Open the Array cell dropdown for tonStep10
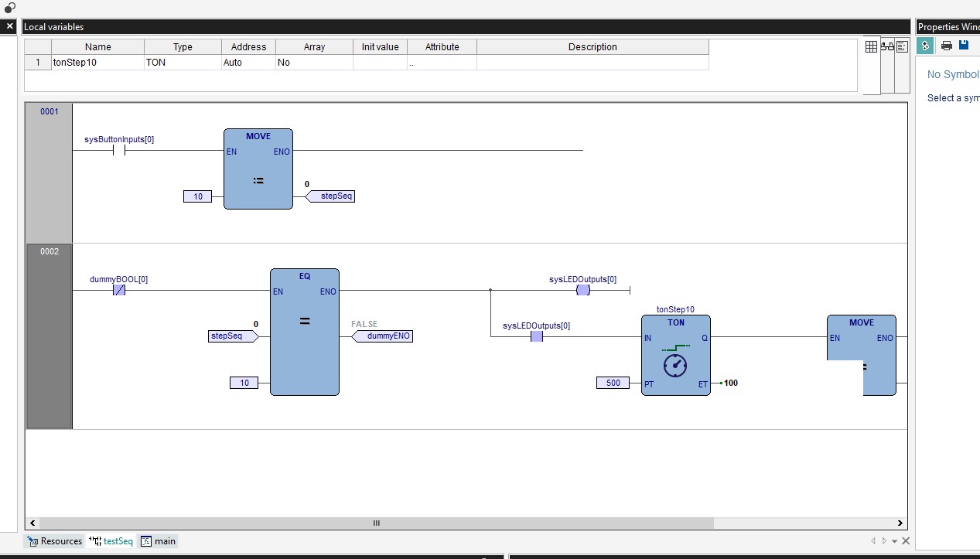980x559 pixels. 313,63
